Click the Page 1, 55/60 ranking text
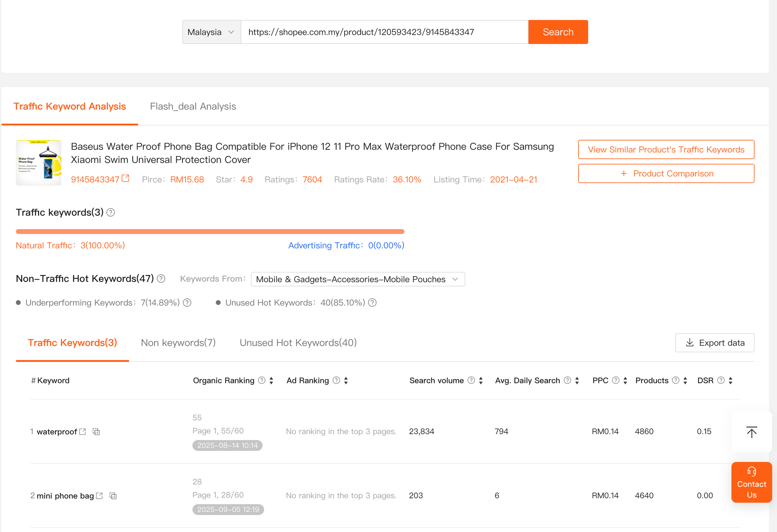777x532 pixels. tap(218, 431)
